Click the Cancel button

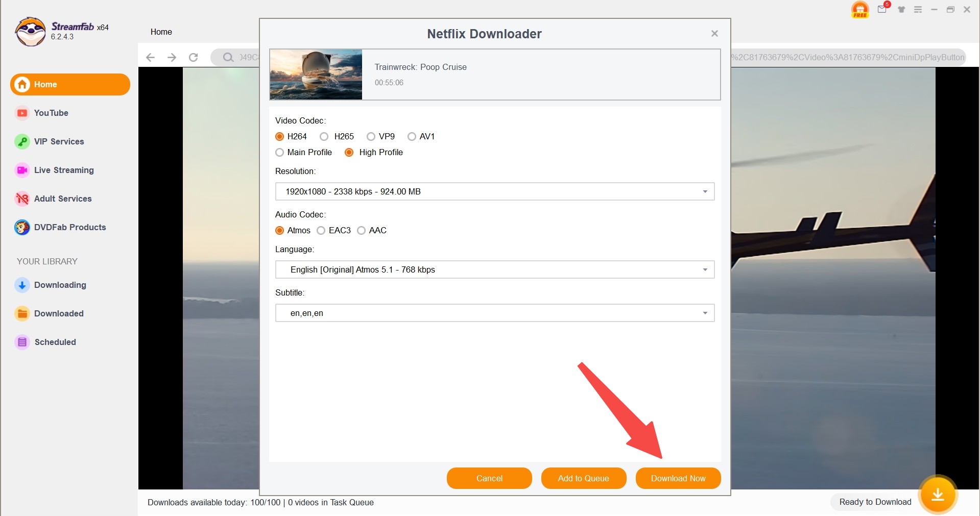489,478
